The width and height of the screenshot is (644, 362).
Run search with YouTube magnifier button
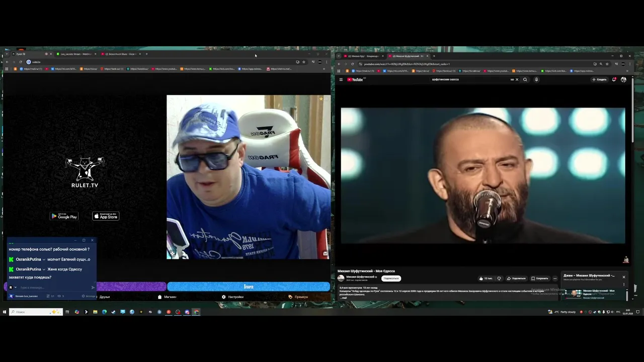click(525, 79)
